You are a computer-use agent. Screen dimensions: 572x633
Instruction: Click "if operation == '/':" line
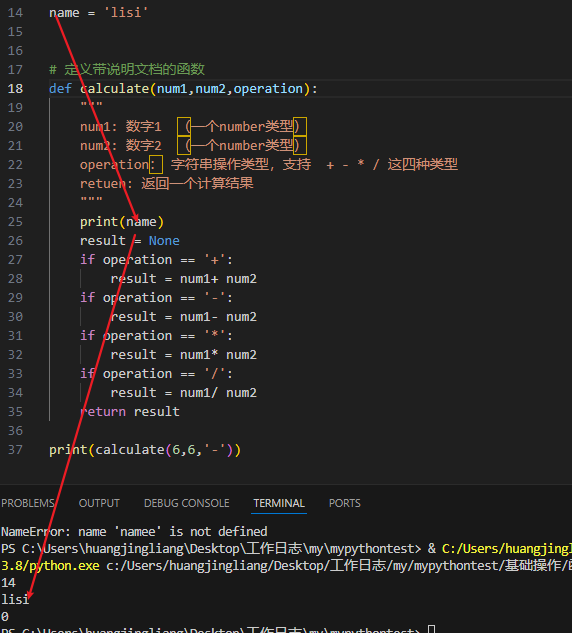(157, 373)
